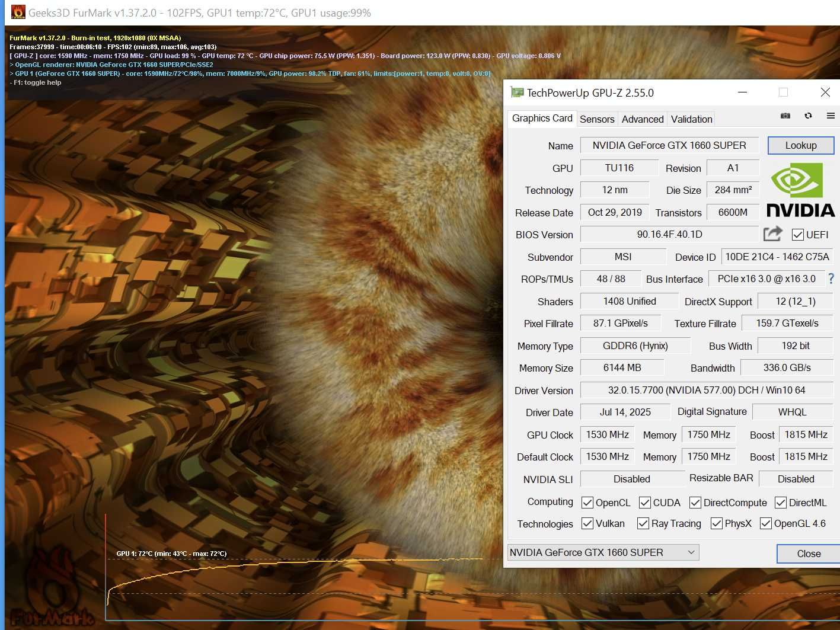
Task: Toggle the OpenGL 4.6 checkbox
Action: tap(766, 523)
